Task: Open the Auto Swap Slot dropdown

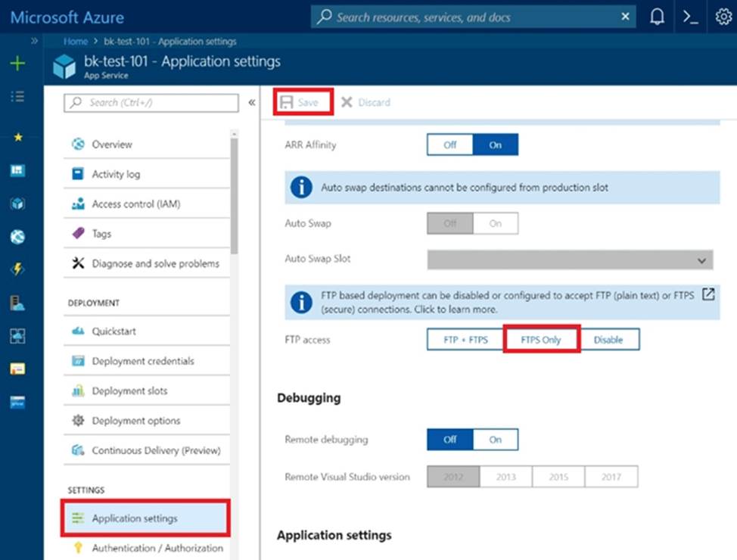Action: (570, 260)
